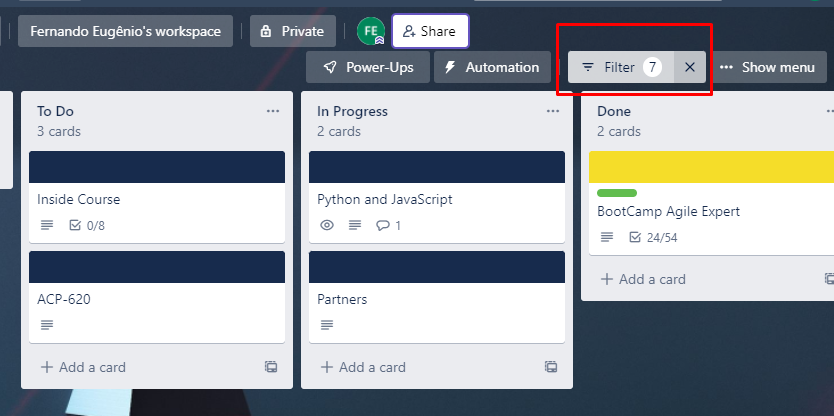834x416 pixels.
Task: Open the ACP-620 card
Action: coord(157,297)
